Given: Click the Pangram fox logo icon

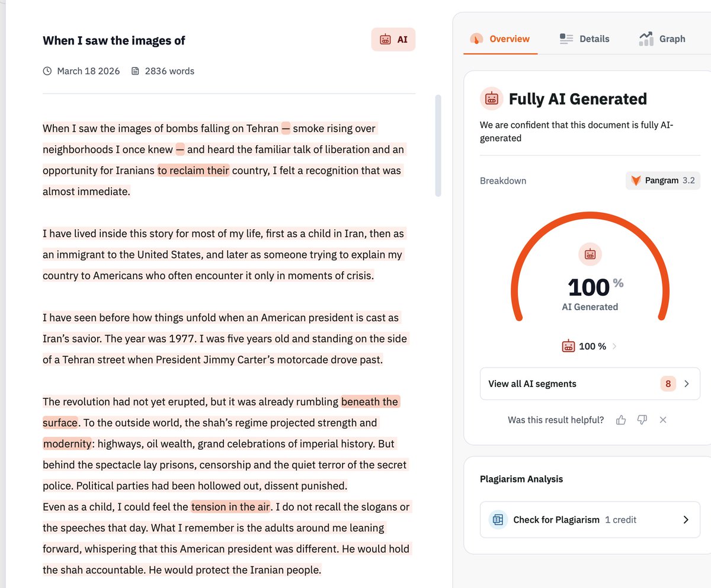Looking at the screenshot, I should tap(636, 181).
